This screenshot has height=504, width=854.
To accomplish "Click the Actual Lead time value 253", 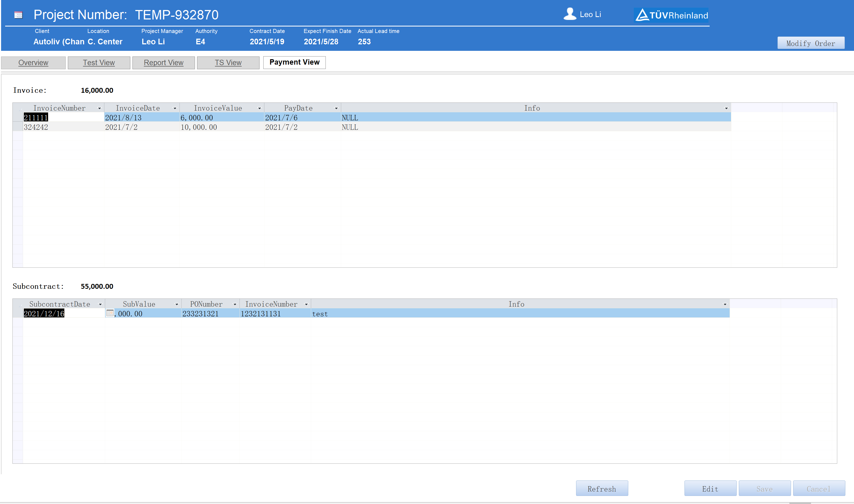I will pyautogui.click(x=364, y=41).
